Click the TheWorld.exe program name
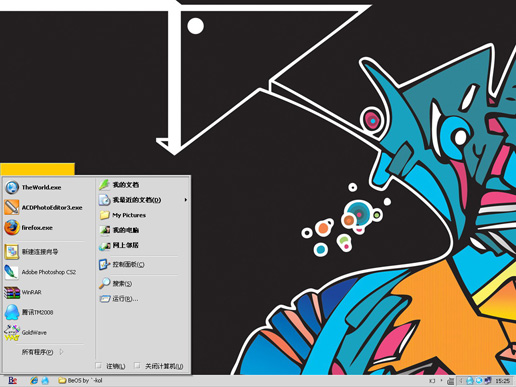516x387 pixels. click(41, 187)
